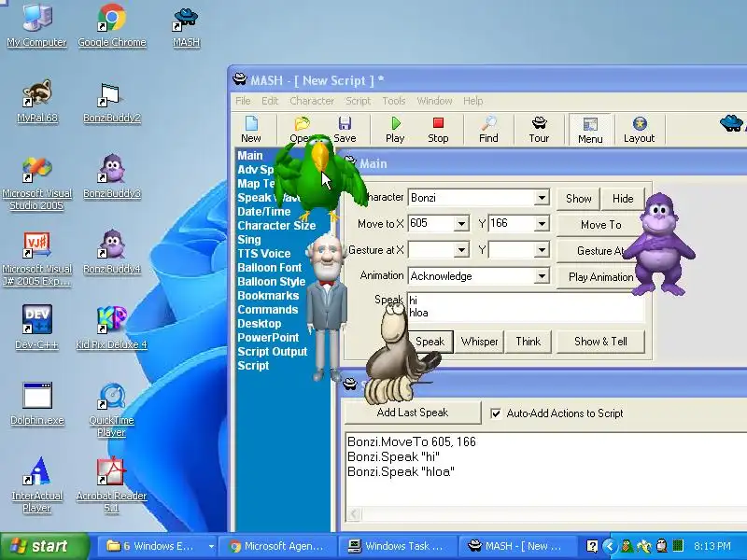Image resolution: width=747 pixels, height=560 pixels.
Task: Select QuickTime Player desktop icon
Action: tap(112, 410)
